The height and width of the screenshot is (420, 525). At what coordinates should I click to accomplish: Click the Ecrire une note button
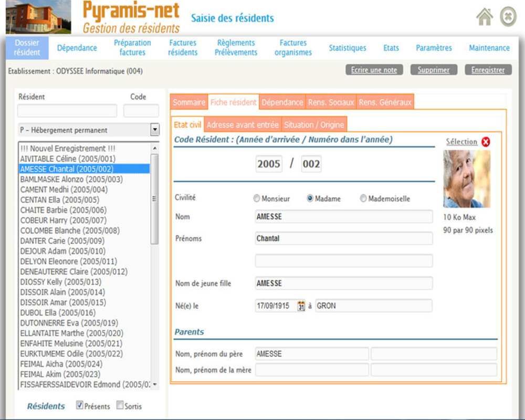point(374,70)
